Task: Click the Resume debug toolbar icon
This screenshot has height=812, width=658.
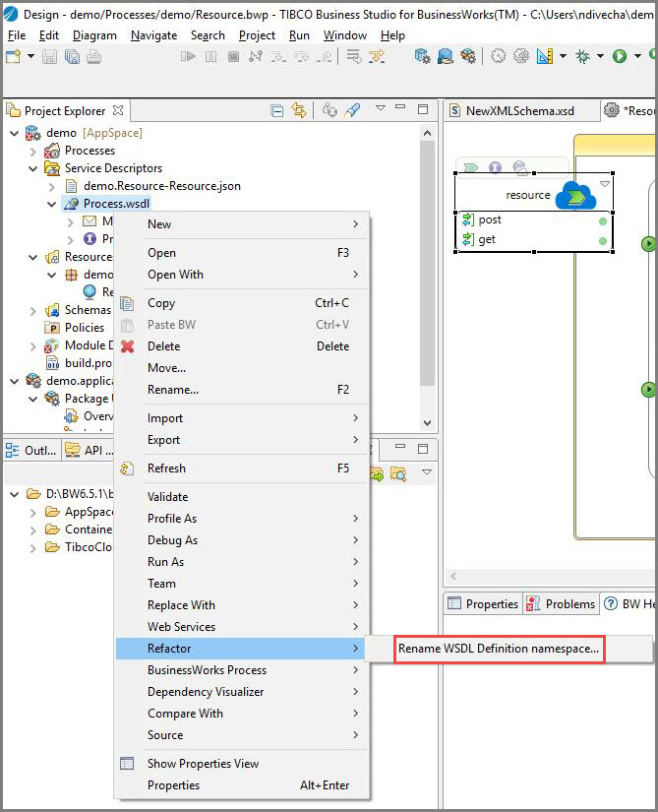Action: (188, 56)
